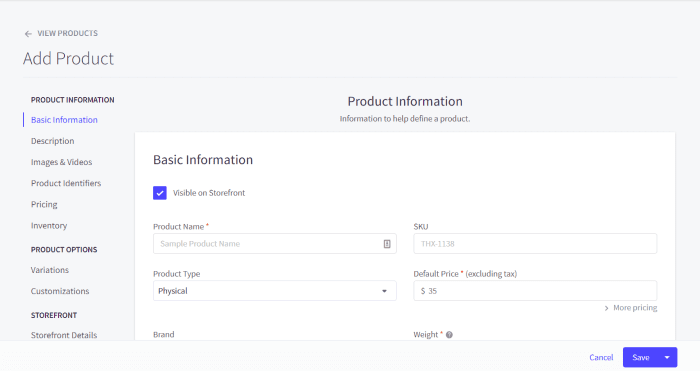Open Variations under Product Options
700x371 pixels.
[x=50, y=270]
